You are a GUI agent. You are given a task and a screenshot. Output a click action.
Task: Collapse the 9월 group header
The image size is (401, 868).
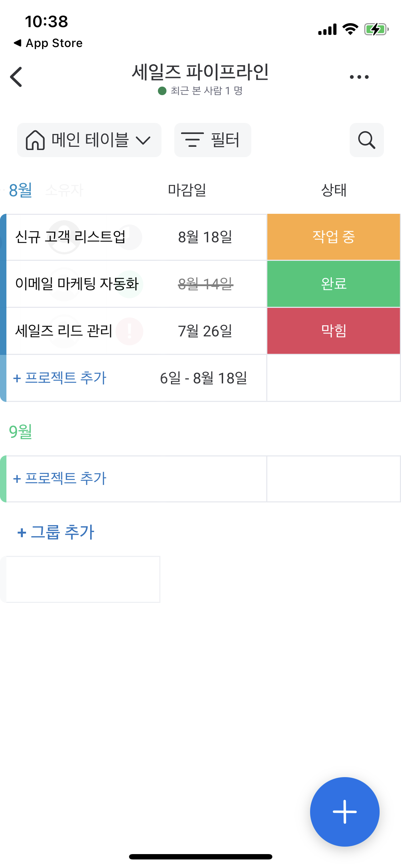tap(20, 432)
